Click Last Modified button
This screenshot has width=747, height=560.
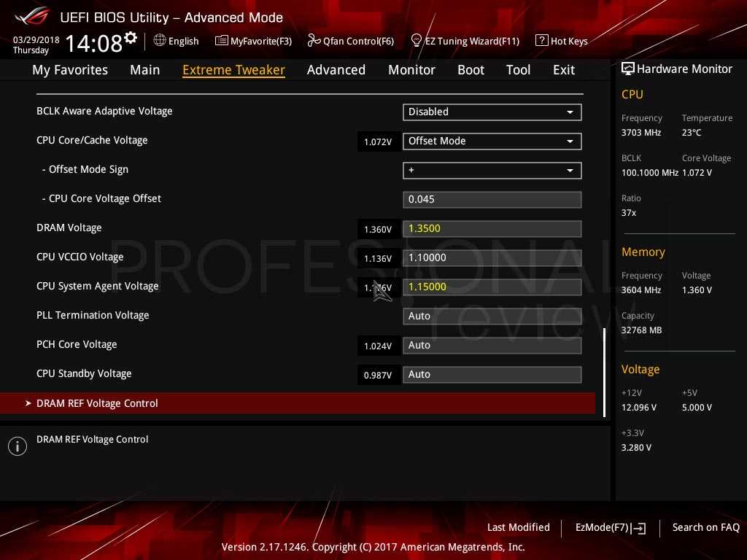click(x=519, y=527)
